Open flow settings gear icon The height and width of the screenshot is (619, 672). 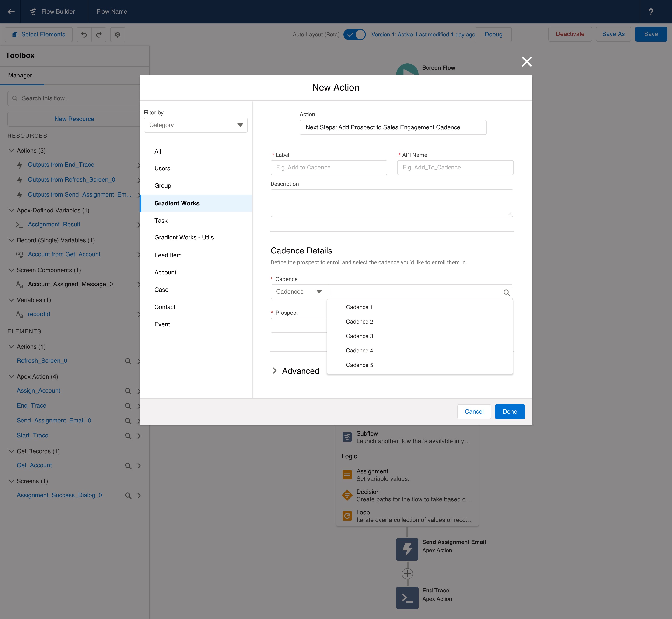118,35
